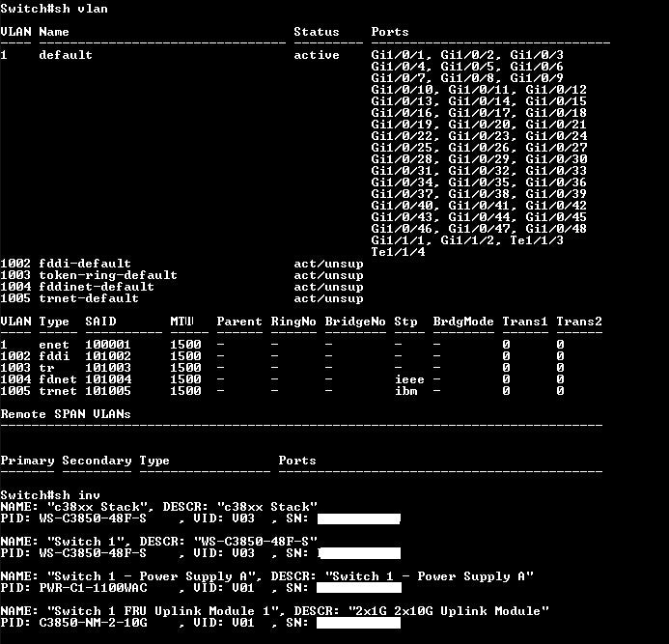Click 'act/unsup' status for VLAN 1002

pyautogui.click(x=328, y=263)
